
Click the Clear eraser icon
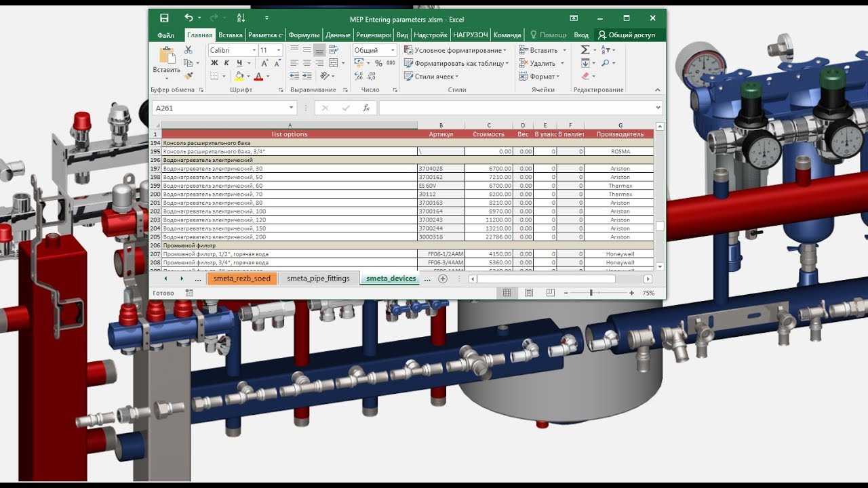pos(585,77)
